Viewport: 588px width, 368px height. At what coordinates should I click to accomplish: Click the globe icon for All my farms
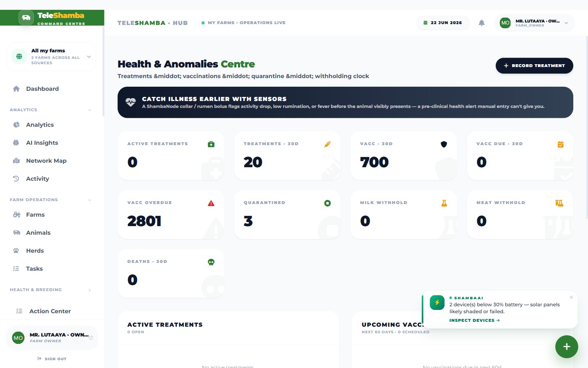click(x=19, y=56)
